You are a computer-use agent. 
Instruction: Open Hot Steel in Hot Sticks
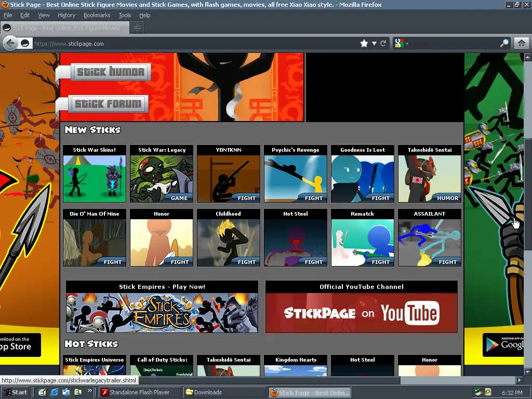(x=362, y=365)
